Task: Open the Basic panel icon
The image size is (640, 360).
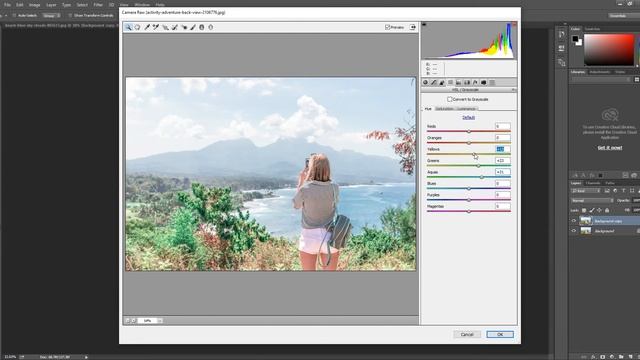Action: point(425,82)
